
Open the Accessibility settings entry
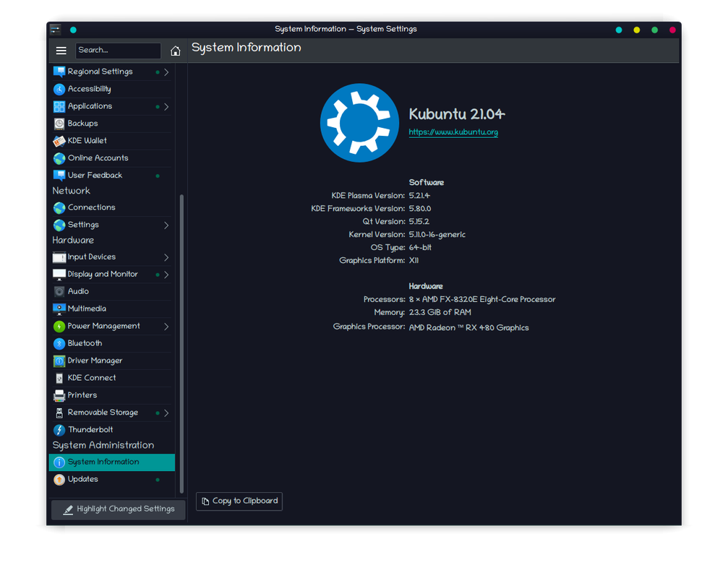(112, 89)
